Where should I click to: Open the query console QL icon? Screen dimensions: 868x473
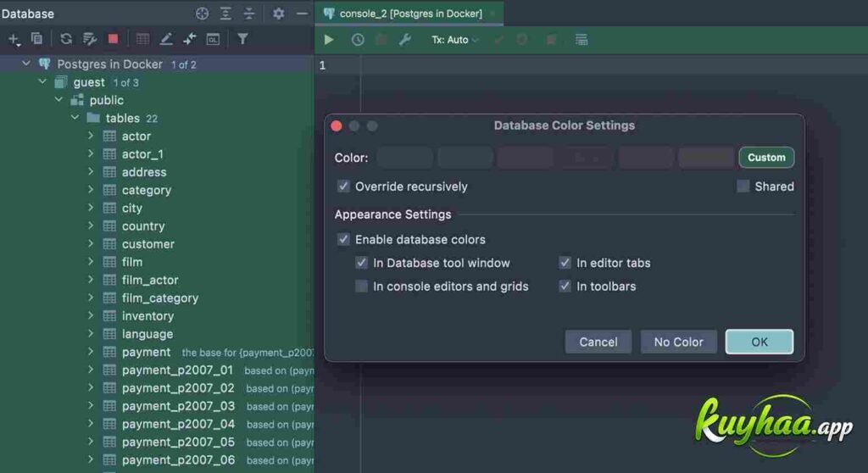click(213, 39)
